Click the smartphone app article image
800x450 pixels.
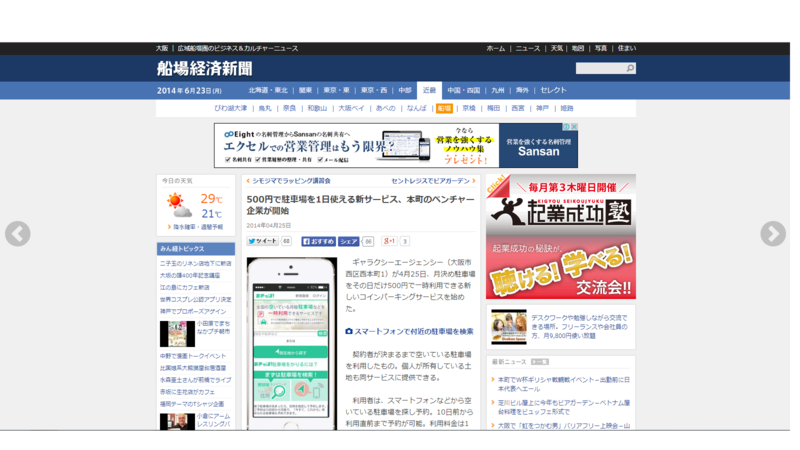pyautogui.click(x=292, y=343)
